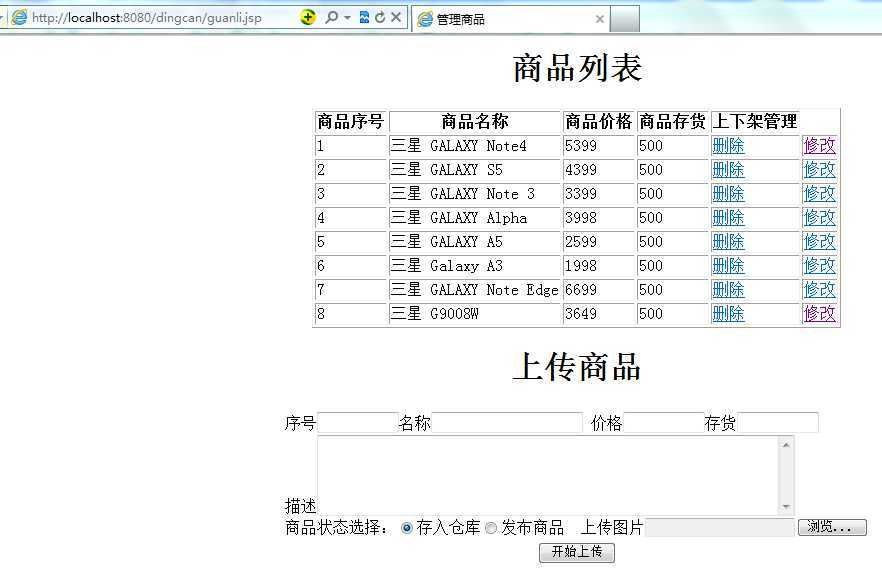The image size is (882, 585).
Task: Click the 三星 GALAXY Note Edge name cell
Action: 475,290
